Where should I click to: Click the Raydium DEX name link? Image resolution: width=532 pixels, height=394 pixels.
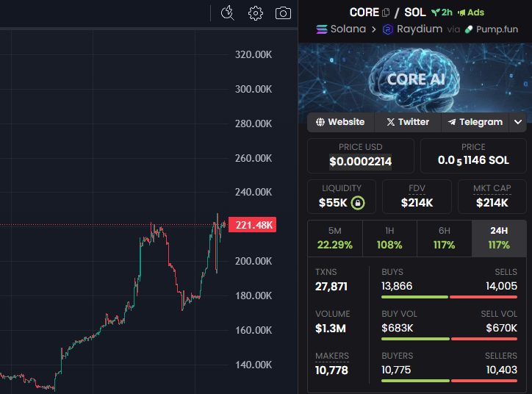tap(420, 29)
